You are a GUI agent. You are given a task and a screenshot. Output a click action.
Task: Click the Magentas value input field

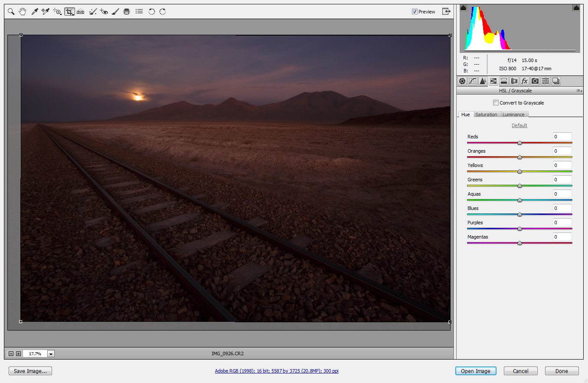coord(562,237)
